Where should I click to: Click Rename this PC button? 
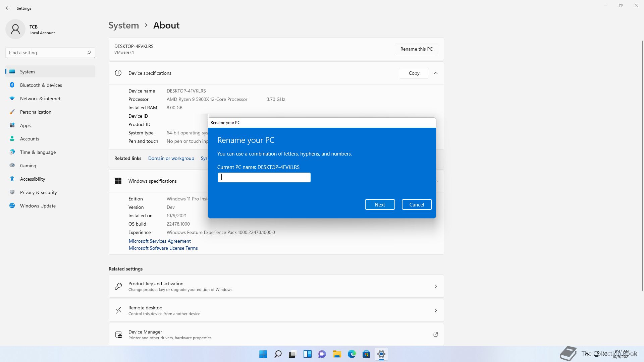click(416, 49)
